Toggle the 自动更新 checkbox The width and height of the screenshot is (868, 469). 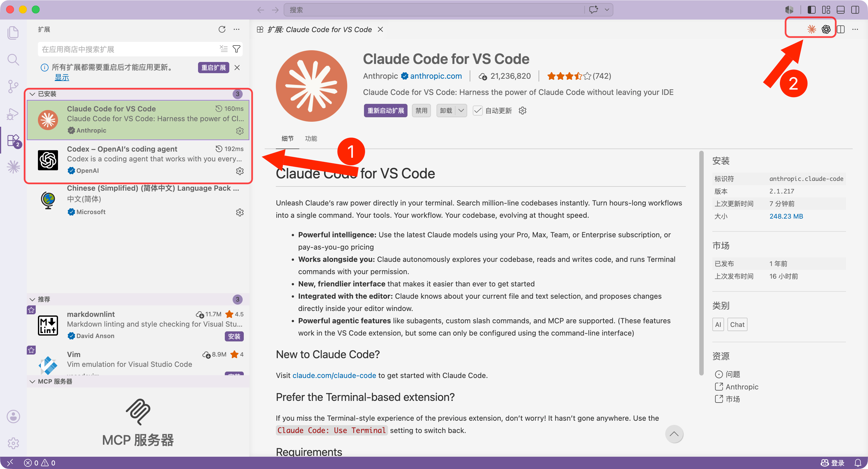point(478,111)
